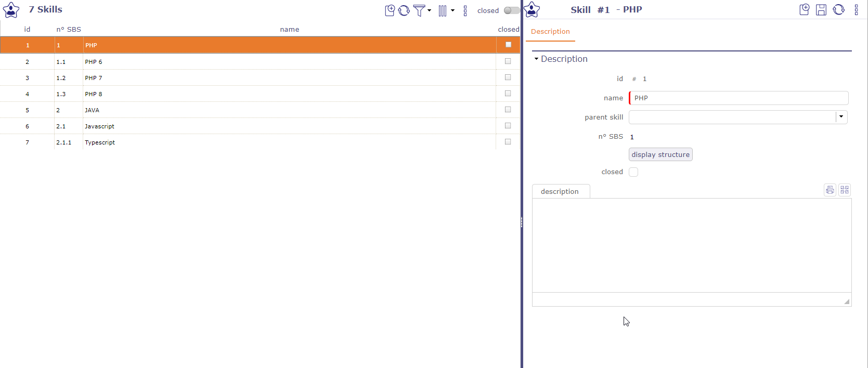868x368 pixels.
Task: Open the filter funnel icon in list toolbar
Action: click(x=419, y=10)
